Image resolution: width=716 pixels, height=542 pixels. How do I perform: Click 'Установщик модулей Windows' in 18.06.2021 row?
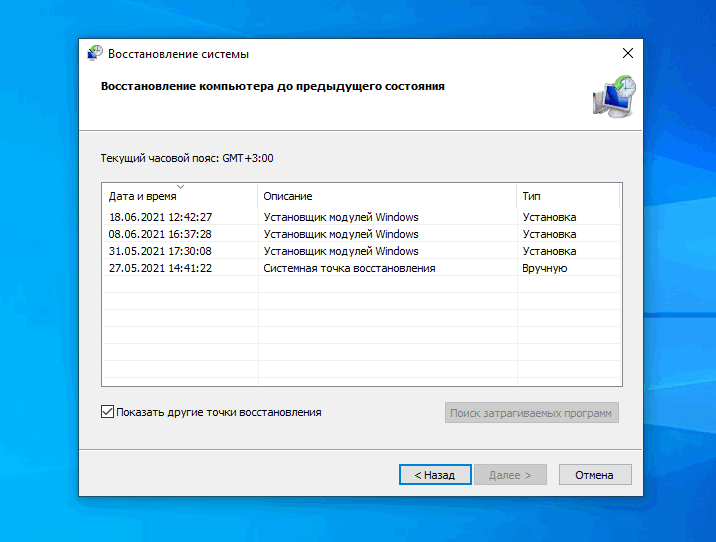(341, 217)
